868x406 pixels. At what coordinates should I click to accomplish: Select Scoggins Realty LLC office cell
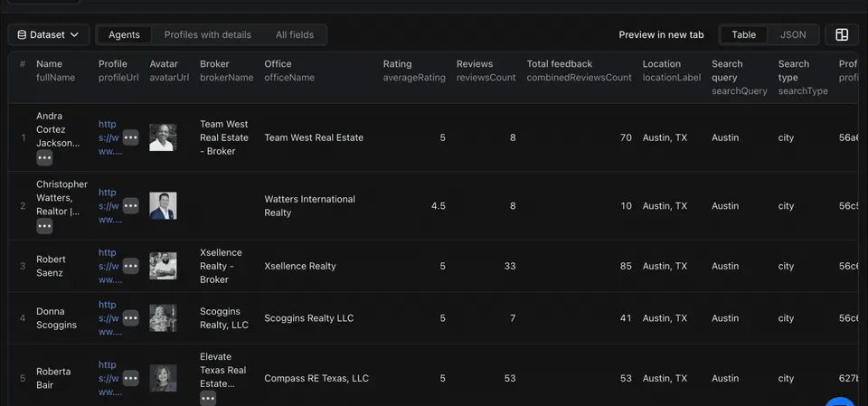coord(309,318)
